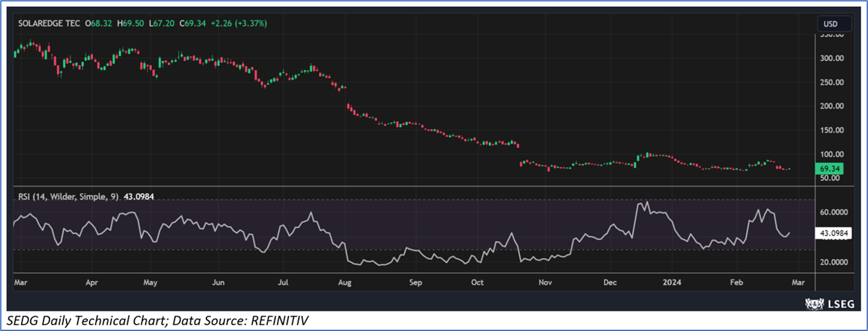Click the green 69.34 last price tag
This screenshot has width=868, height=331.
tap(830, 169)
